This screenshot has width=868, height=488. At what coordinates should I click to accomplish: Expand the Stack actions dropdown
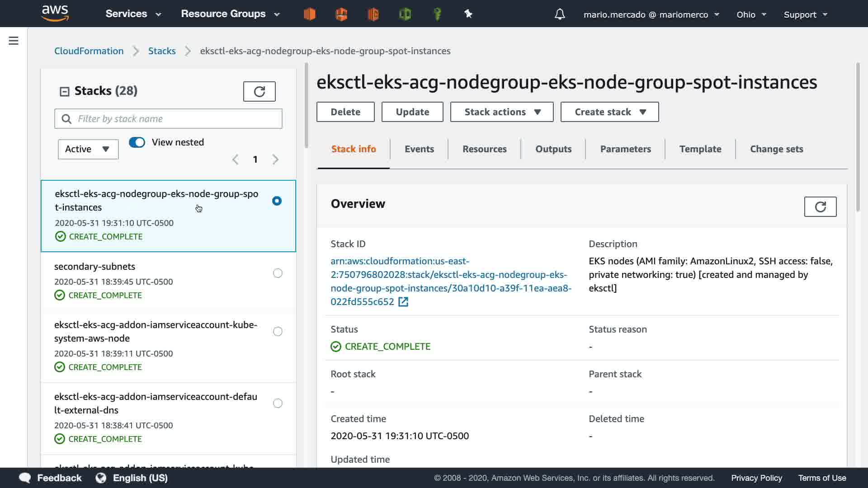[502, 112]
